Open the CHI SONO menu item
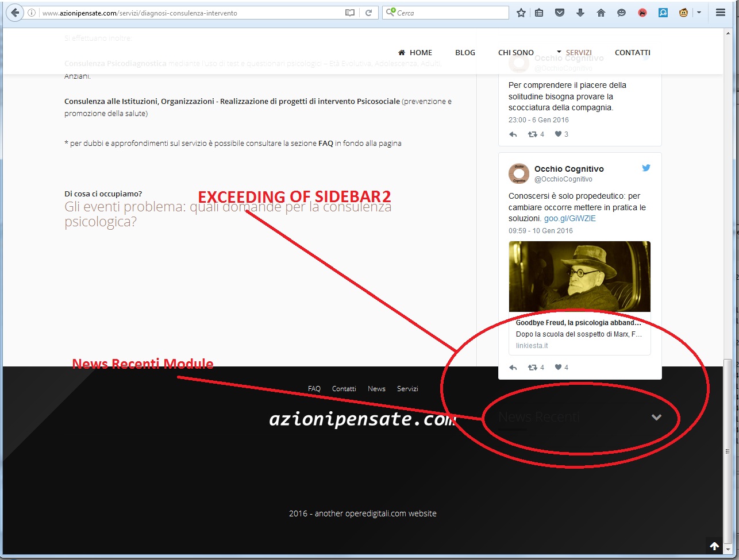This screenshot has height=560, width=739. tap(515, 52)
